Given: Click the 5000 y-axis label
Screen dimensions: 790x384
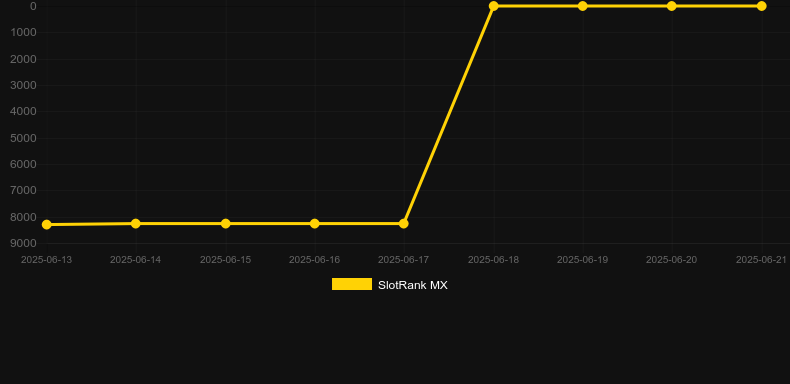Looking at the screenshot, I should pyautogui.click(x=24, y=138).
